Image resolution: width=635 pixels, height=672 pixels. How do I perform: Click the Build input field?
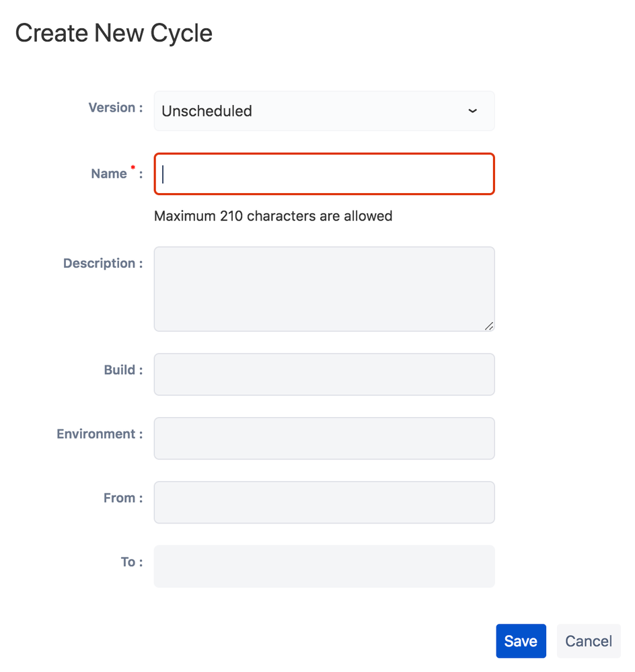(324, 374)
